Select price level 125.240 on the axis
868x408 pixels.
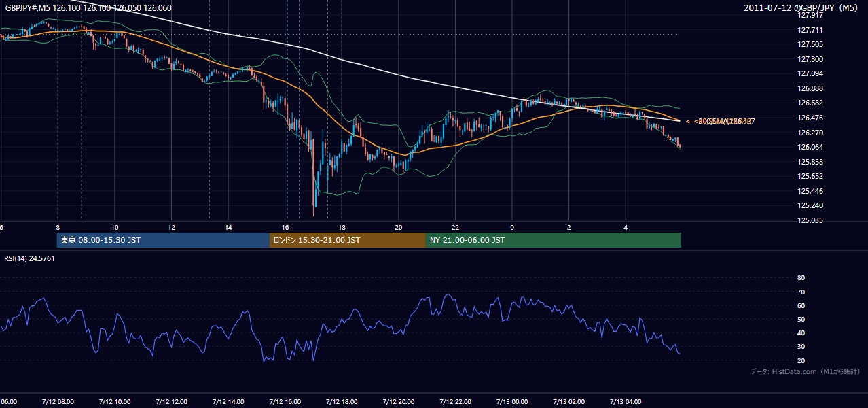click(x=810, y=206)
